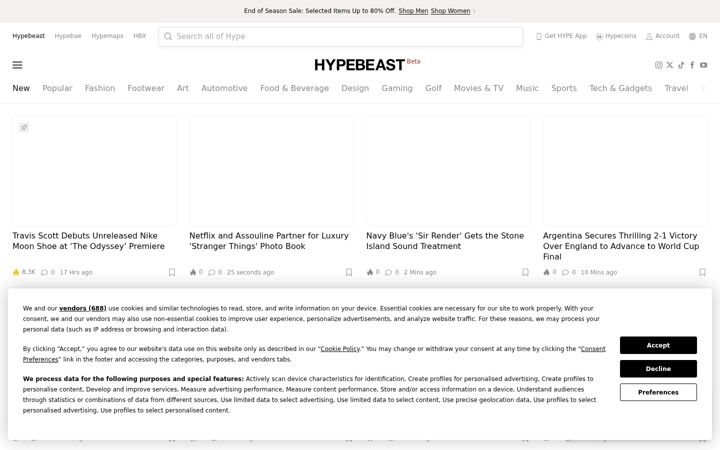Decline cookies in the consent banner
The height and width of the screenshot is (450, 720).
point(658,369)
